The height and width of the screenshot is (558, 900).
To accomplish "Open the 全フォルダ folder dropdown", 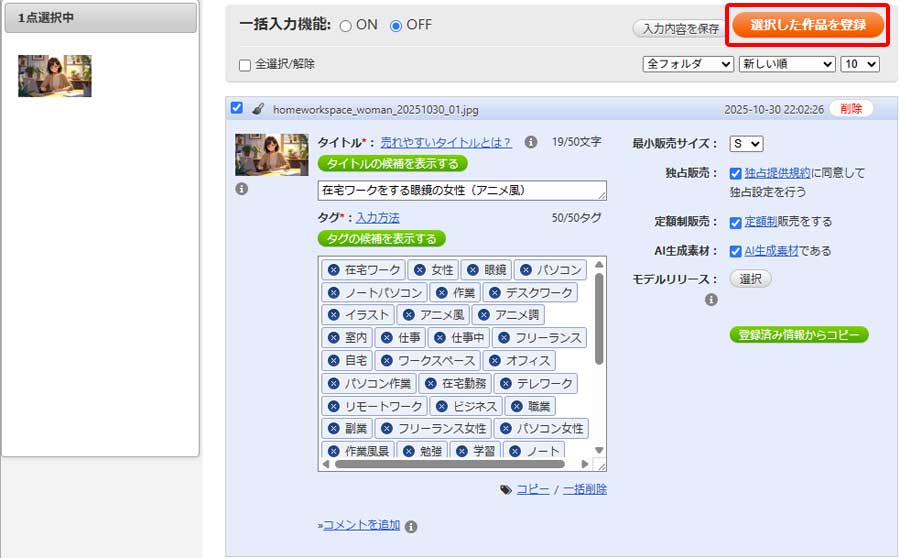I will pos(688,64).
